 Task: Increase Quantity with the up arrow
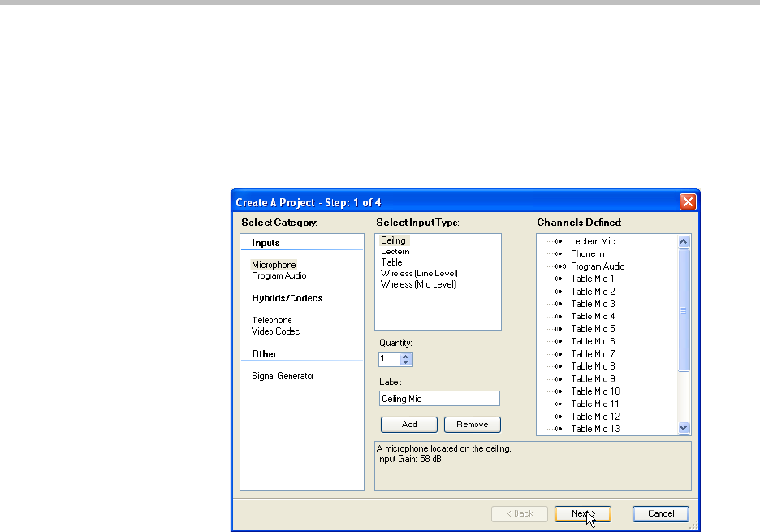(x=407, y=356)
